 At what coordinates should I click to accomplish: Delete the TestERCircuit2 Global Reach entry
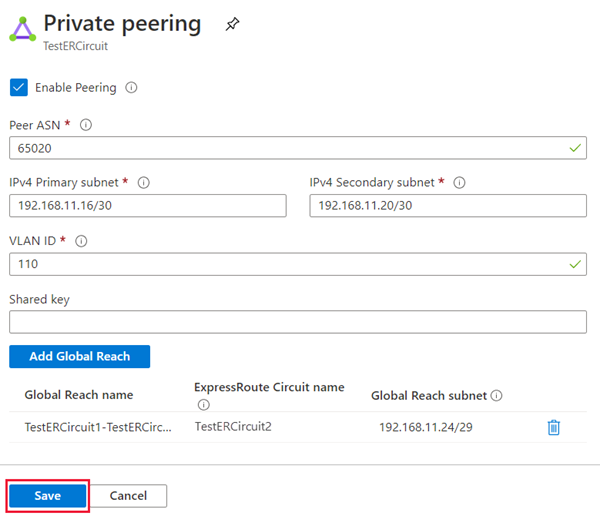554,428
